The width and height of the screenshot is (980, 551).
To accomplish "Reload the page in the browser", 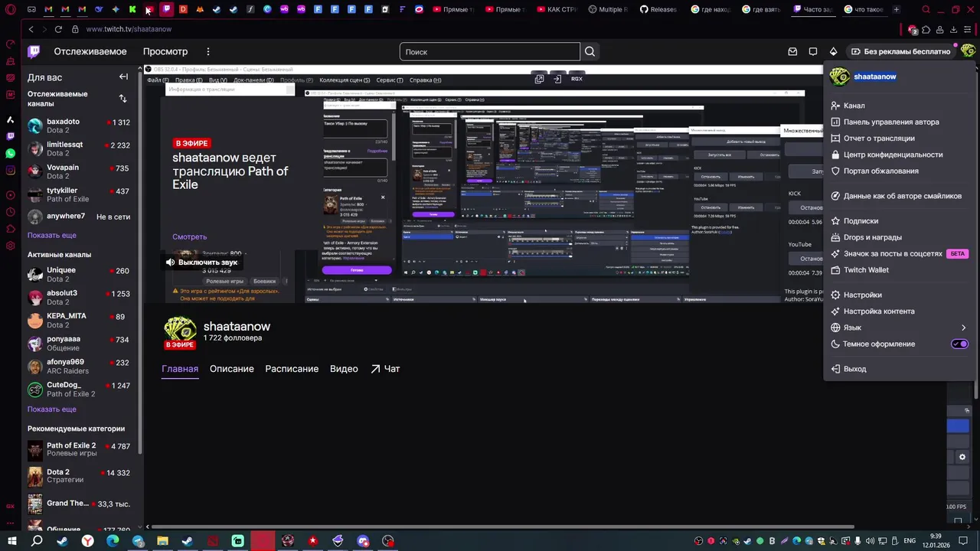I will [58, 29].
